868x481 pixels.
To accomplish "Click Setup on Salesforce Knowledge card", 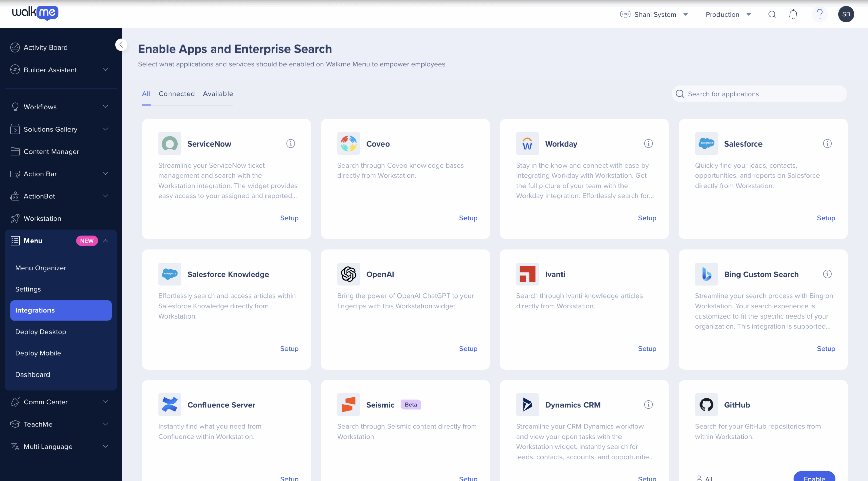I will click(289, 349).
